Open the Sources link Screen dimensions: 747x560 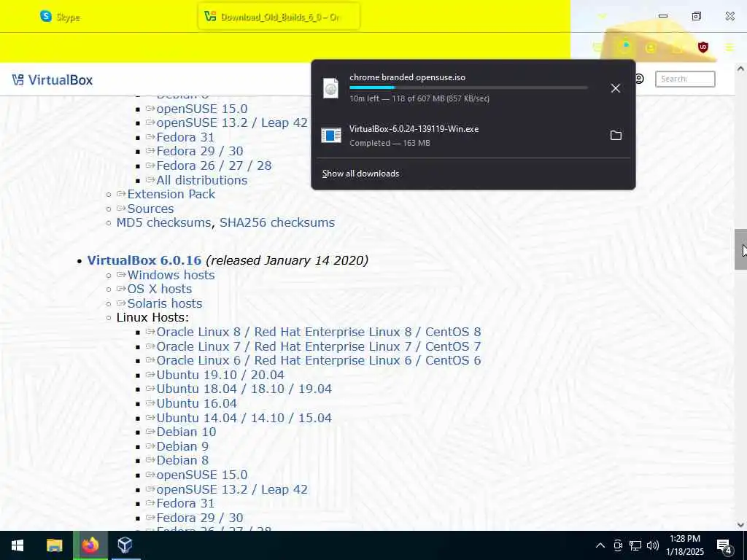[150, 209]
